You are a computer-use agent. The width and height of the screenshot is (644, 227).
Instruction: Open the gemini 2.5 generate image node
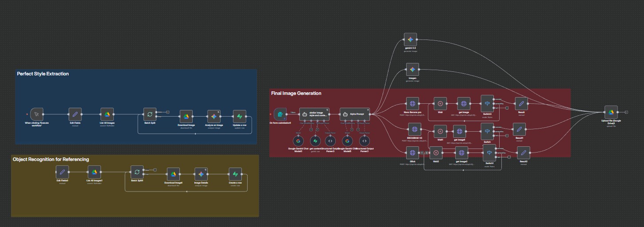click(x=411, y=39)
